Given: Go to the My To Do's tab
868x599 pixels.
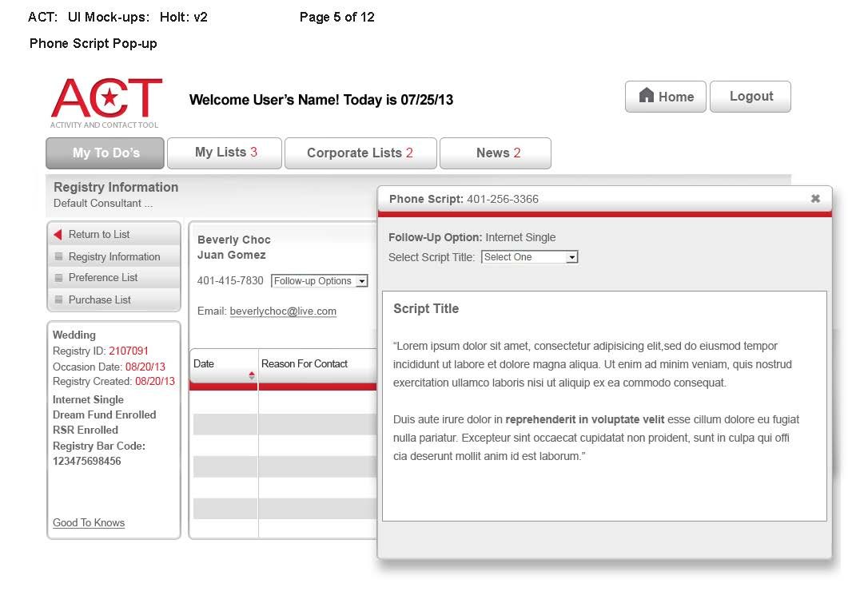Looking at the screenshot, I should tap(106, 153).
